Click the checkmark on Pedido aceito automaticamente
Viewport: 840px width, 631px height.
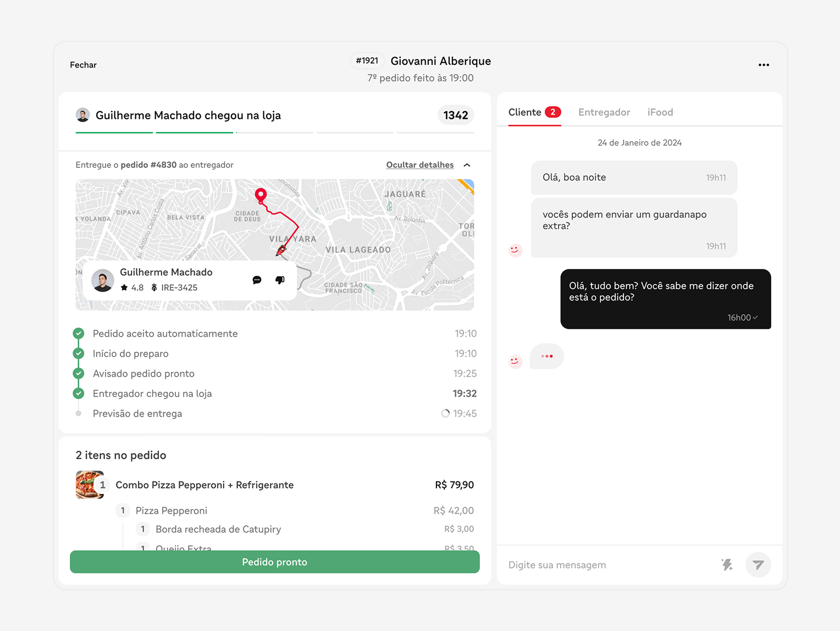click(78, 333)
